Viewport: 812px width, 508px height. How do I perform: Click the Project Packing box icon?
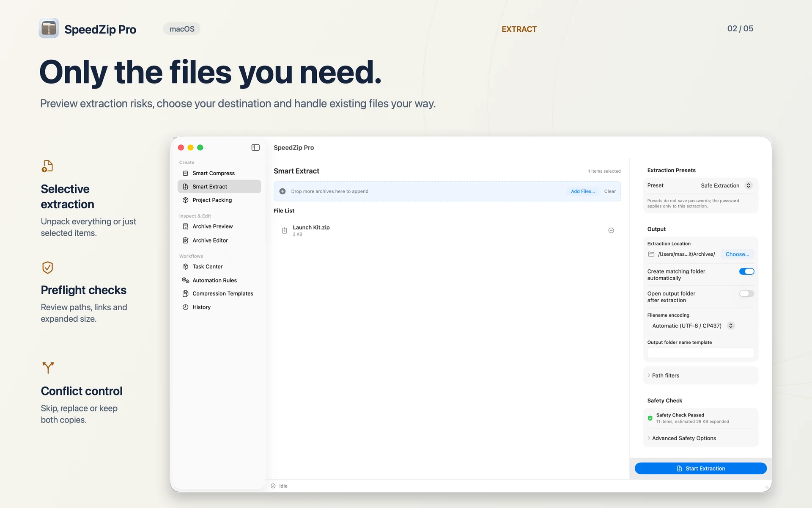coord(185,200)
